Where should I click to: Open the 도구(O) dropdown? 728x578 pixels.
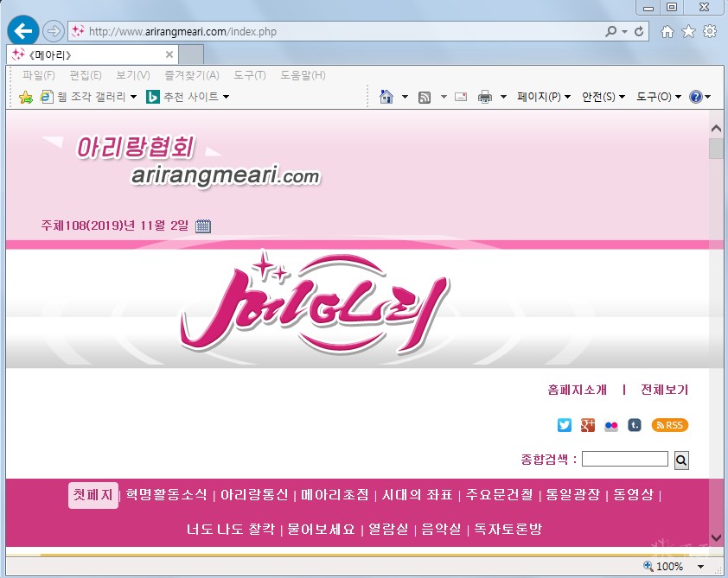pos(658,97)
